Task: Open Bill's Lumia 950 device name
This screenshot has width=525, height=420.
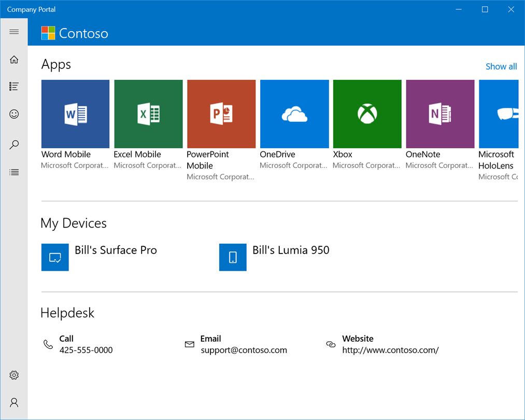Action: click(291, 250)
